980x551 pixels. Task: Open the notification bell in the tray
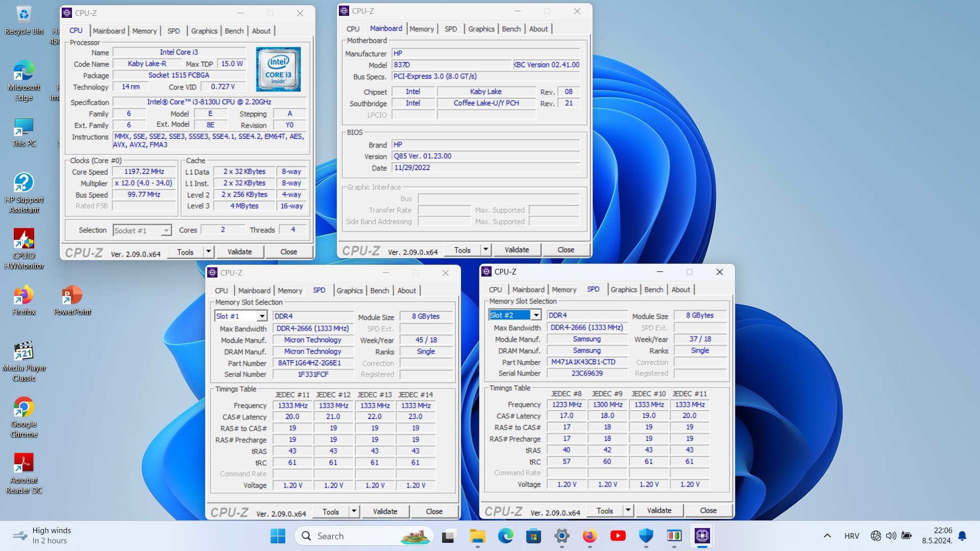[x=962, y=536]
